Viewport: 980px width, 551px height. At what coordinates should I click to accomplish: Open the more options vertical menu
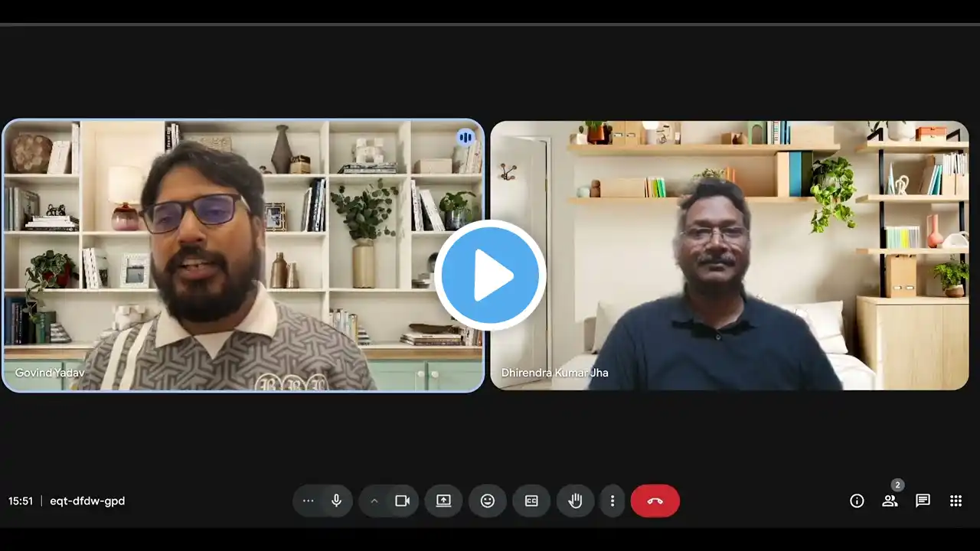coord(612,500)
